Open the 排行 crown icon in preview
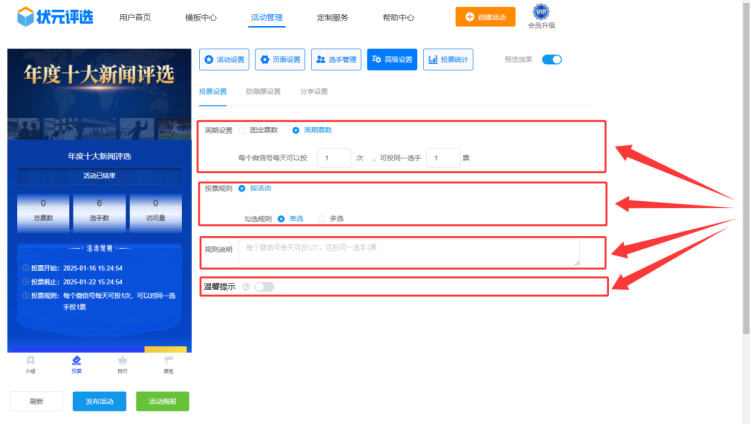Viewport: 750px width, 424px height. click(x=122, y=361)
